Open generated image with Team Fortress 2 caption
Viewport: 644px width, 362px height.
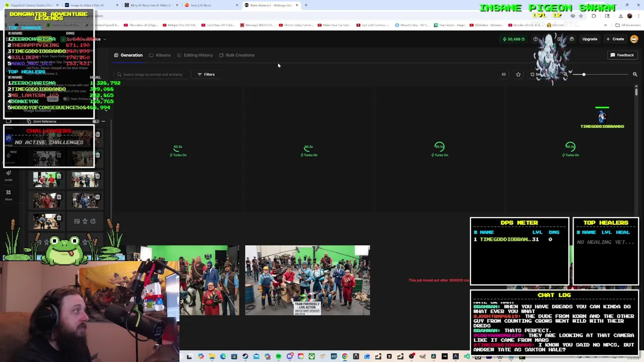click(307, 280)
